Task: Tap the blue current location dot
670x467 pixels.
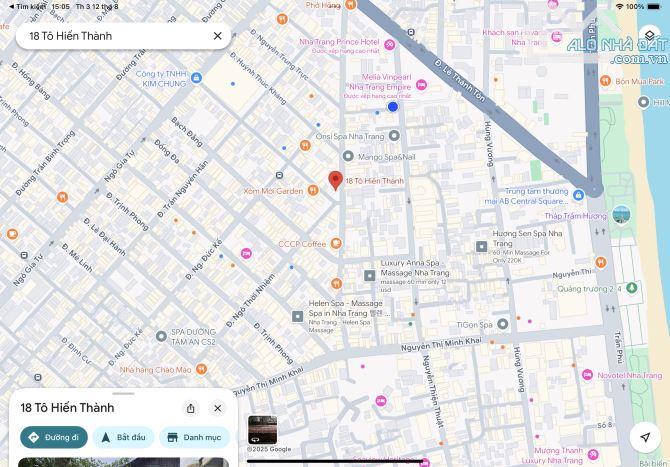Action: point(393,106)
